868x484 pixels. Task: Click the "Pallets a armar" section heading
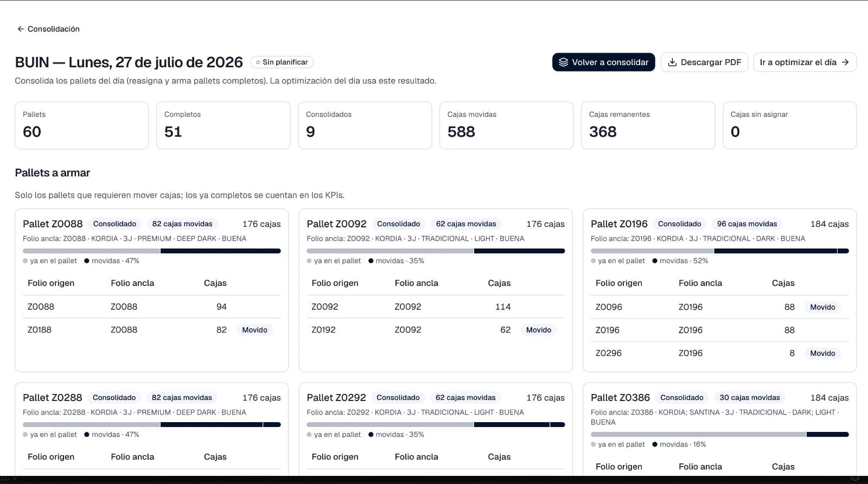coord(53,173)
